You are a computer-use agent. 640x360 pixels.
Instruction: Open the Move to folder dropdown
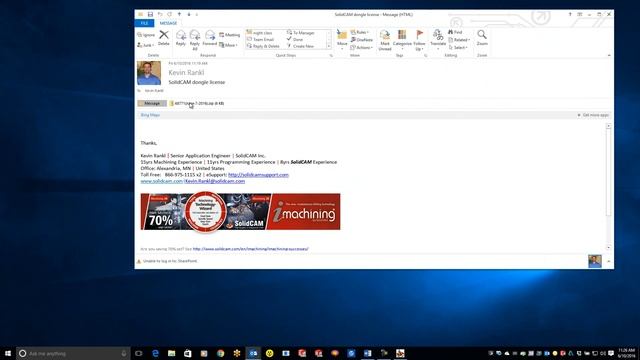click(x=342, y=40)
